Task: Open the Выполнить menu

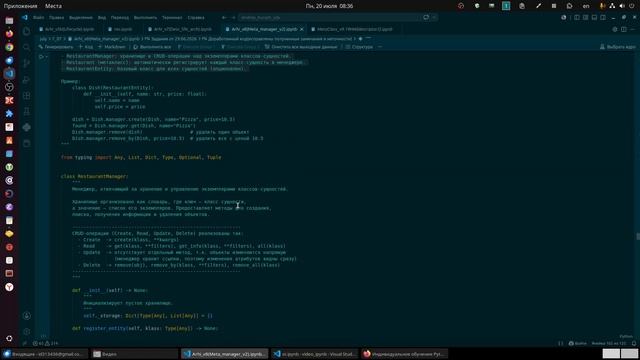Action: (x=145, y=18)
